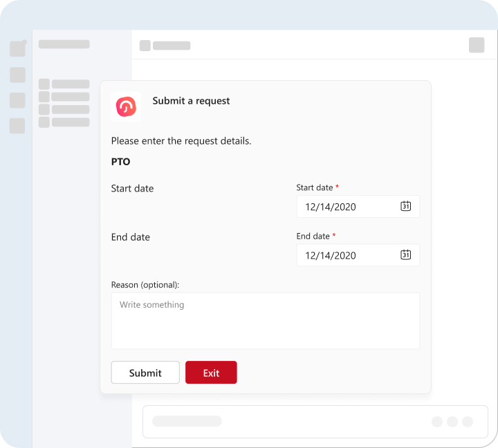The width and height of the screenshot is (498, 448).
Task: Focus the End date input field
Action: point(358,255)
